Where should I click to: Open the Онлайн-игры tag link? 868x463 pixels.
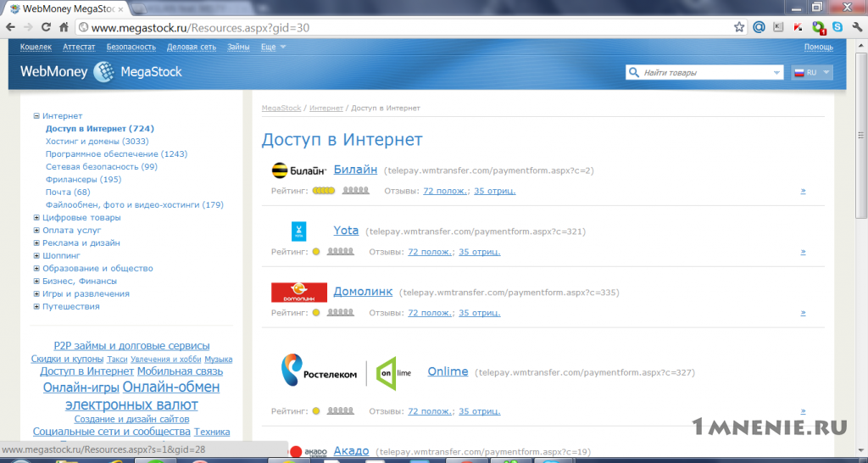[81, 387]
